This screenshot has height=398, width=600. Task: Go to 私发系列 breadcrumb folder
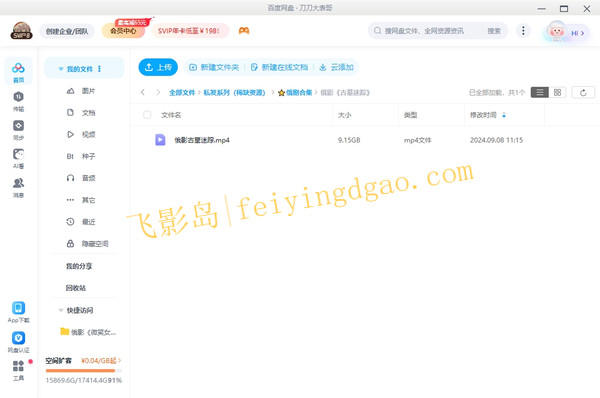click(x=234, y=92)
